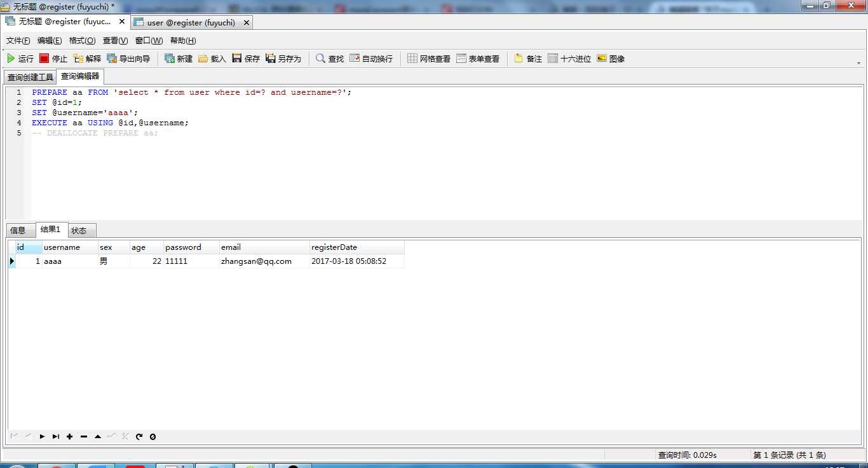Click the stop-circle icon in the navigator
868x468 pixels.
(x=153, y=437)
